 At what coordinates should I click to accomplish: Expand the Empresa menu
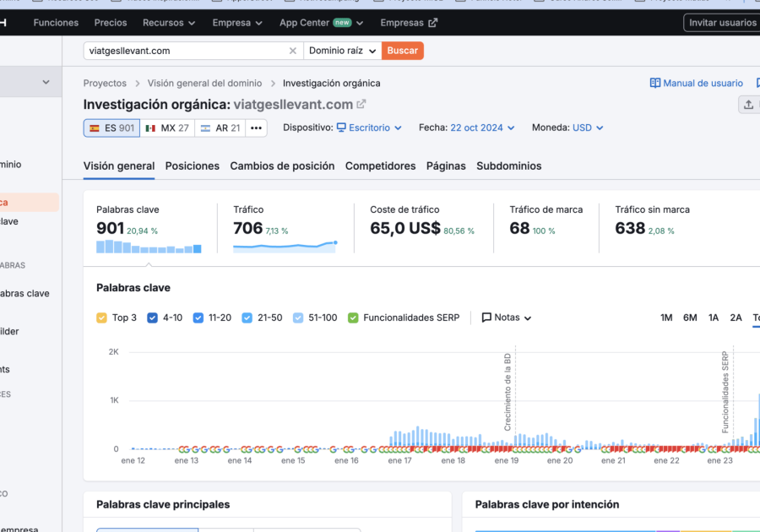tap(237, 23)
